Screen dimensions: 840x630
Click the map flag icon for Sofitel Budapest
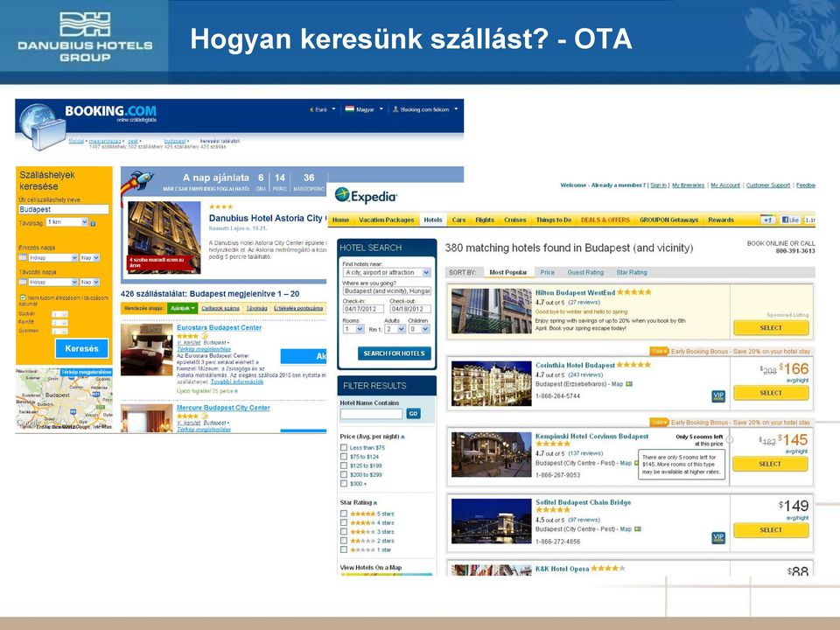pyautogui.click(x=638, y=529)
